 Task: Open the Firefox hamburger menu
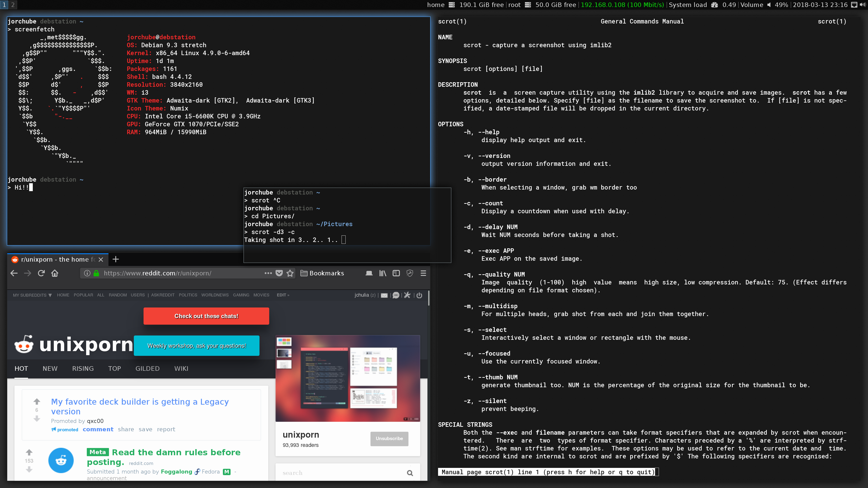click(x=423, y=273)
